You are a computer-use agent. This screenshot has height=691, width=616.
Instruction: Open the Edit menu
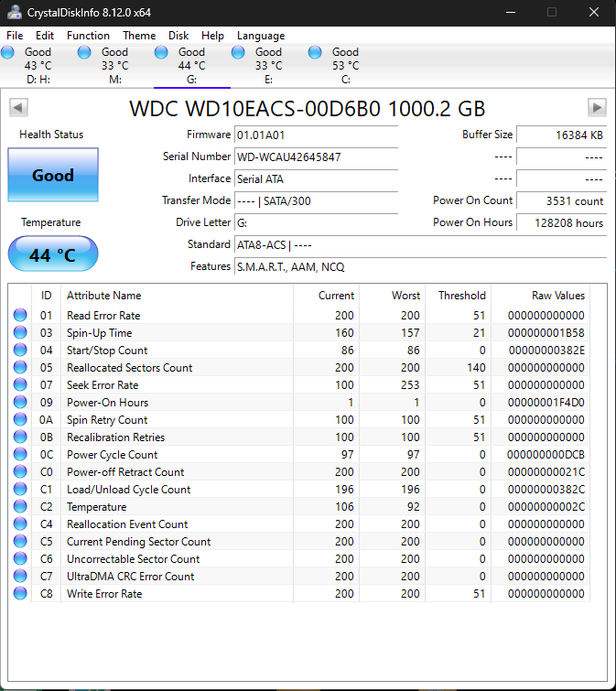click(x=45, y=36)
